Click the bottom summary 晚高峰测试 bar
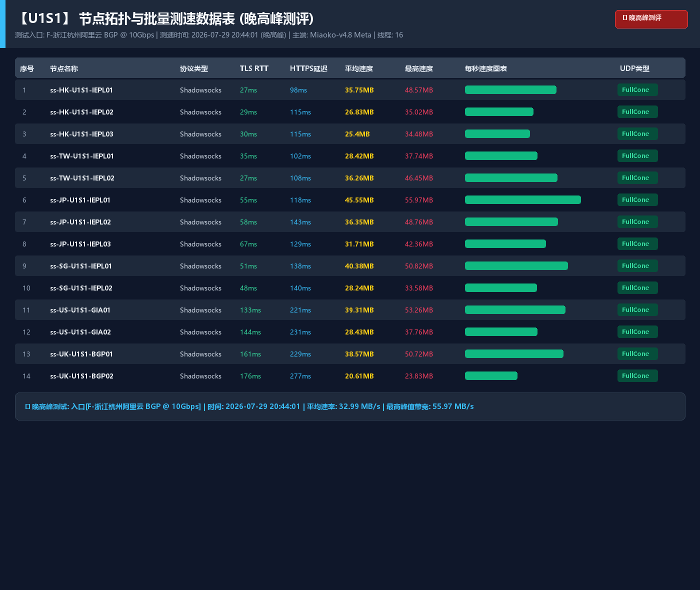The image size is (700, 590). click(350, 406)
